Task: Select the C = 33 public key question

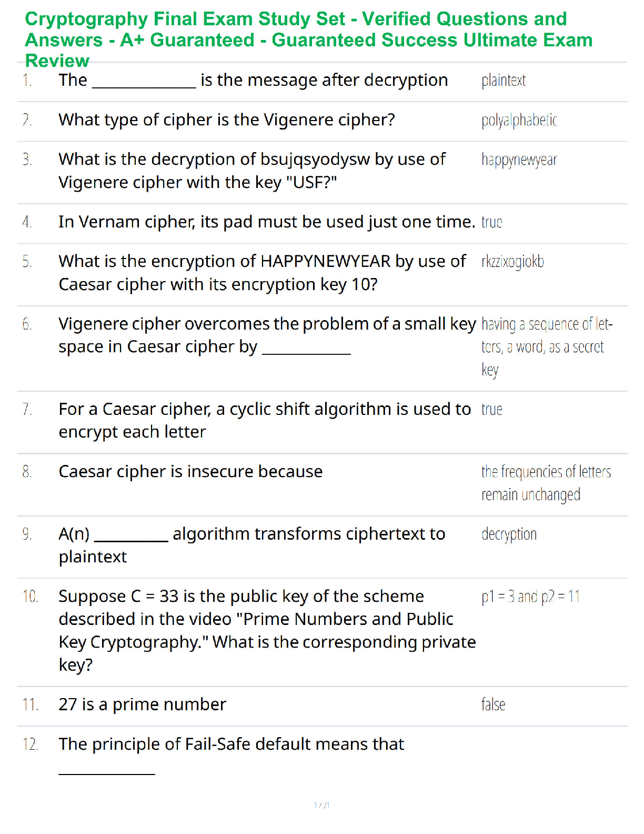Action: tap(267, 631)
